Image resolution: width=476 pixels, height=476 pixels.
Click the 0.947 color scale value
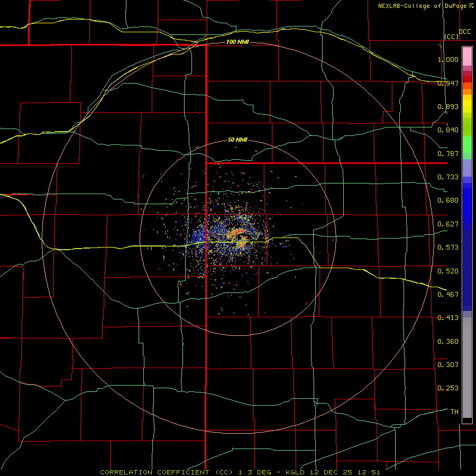(x=448, y=83)
